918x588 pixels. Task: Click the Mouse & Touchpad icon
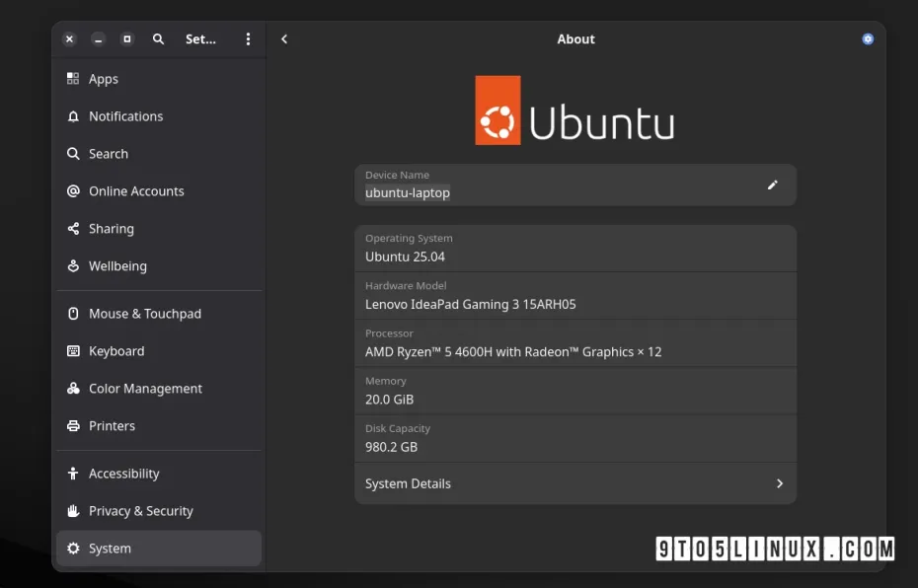(73, 314)
